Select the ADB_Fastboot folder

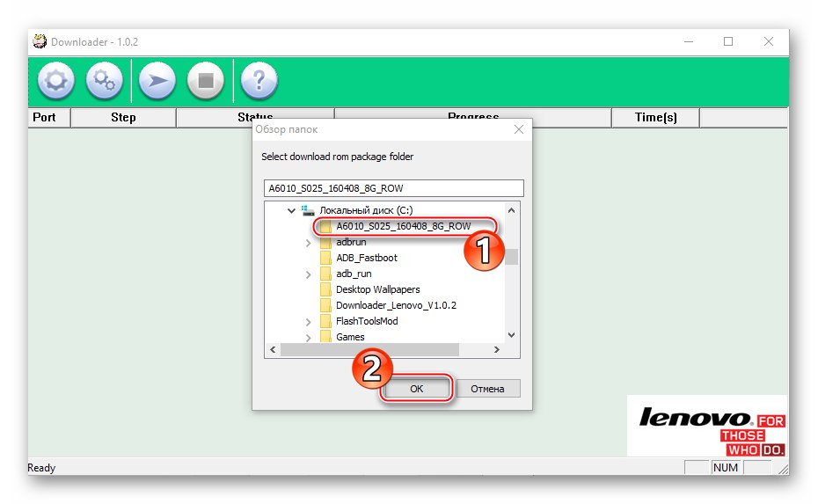coord(366,258)
